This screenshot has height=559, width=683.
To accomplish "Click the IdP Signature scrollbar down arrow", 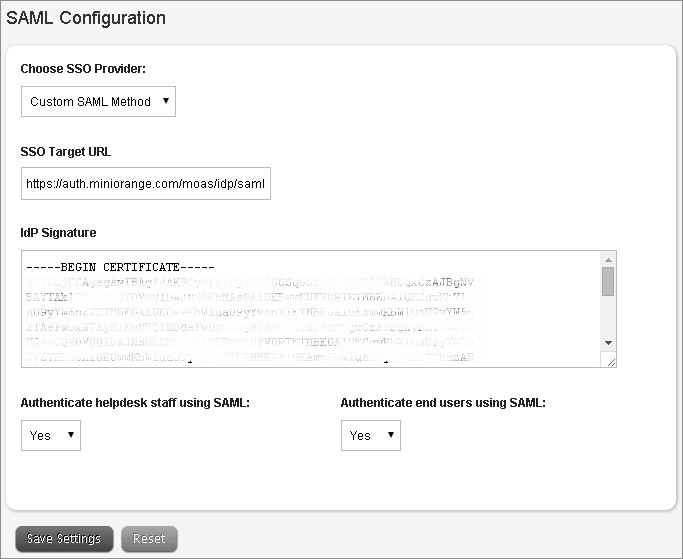I will [x=609, y=343].
